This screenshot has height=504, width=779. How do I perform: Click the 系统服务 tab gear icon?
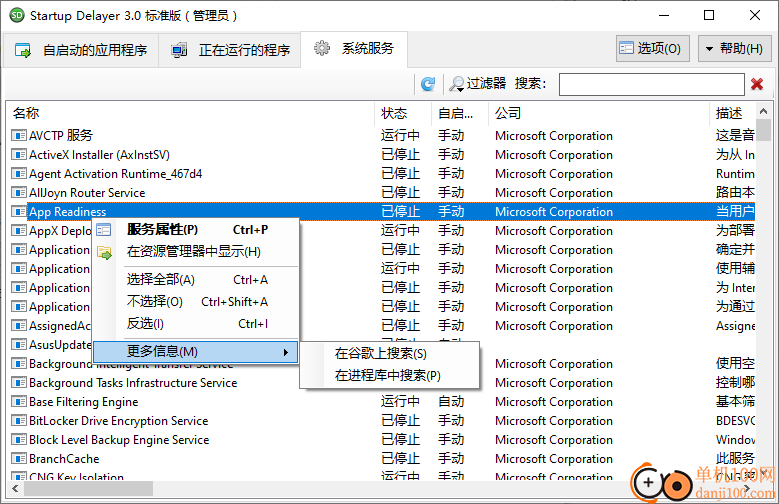[x=321, y=48]
